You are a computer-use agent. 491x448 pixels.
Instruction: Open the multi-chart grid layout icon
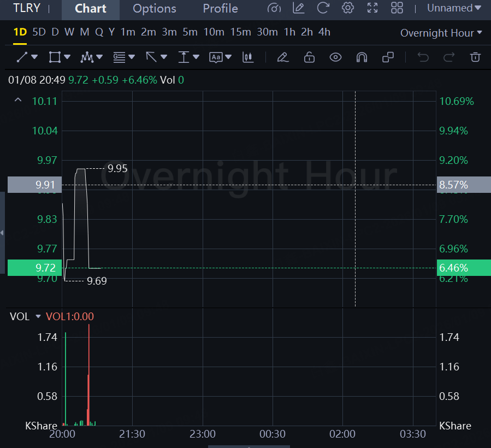point(397,8)
